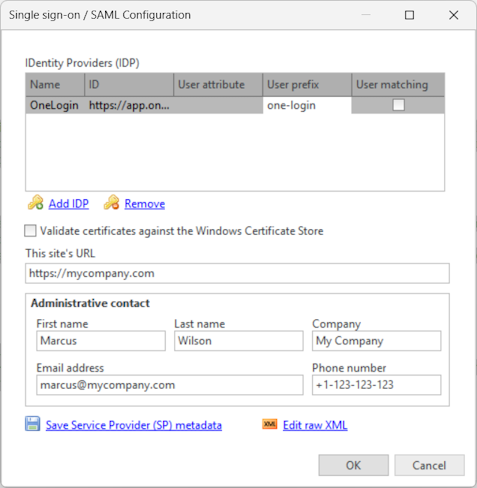Click the floppy disk save metadata icon
This screenshot has height=488, width=477.
coord(33,424)
